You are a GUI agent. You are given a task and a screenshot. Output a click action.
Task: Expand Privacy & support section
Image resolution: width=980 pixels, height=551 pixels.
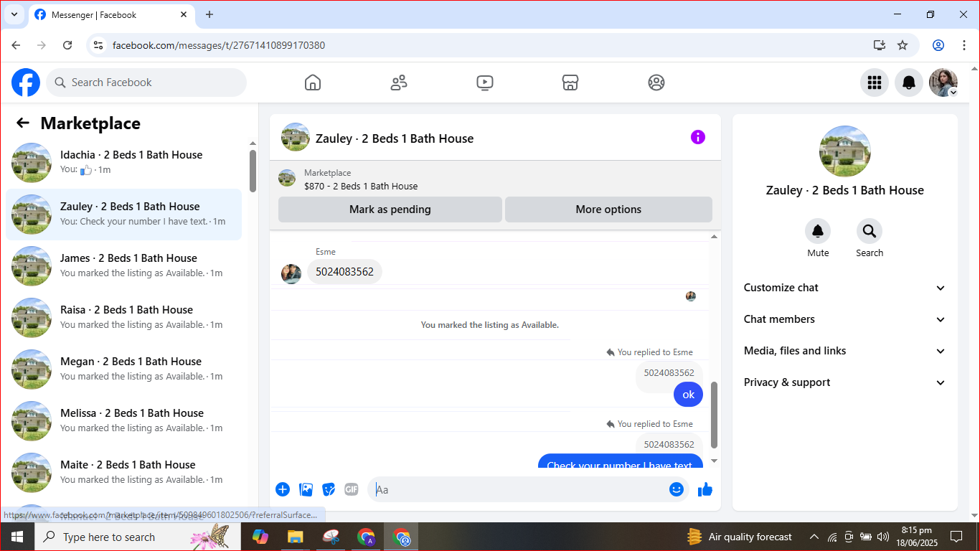tap(844, 382)
